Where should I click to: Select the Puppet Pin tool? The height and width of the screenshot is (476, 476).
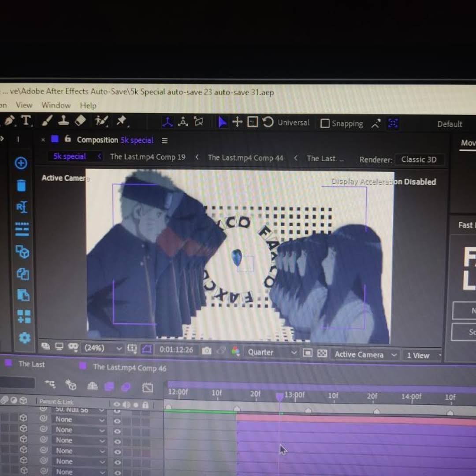tap(122, 121)
